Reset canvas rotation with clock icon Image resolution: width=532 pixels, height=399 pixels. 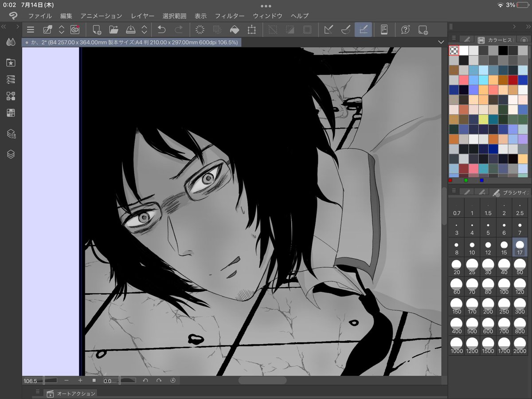[x=172, y=380]
